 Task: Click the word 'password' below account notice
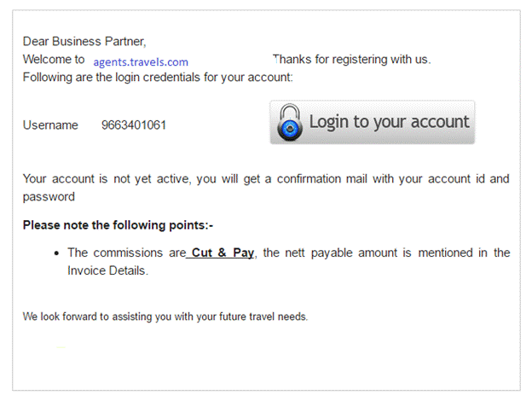click(x=49, y=197)
